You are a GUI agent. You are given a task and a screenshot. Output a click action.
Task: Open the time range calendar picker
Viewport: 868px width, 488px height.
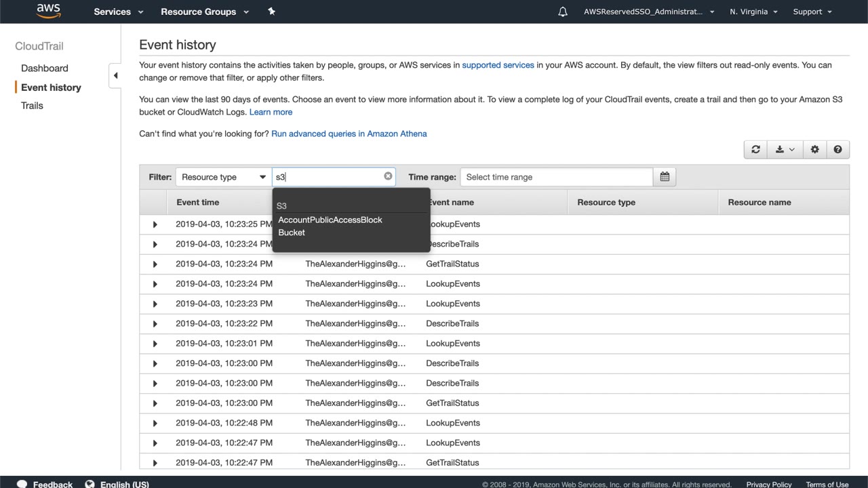(x=665, y=177)
